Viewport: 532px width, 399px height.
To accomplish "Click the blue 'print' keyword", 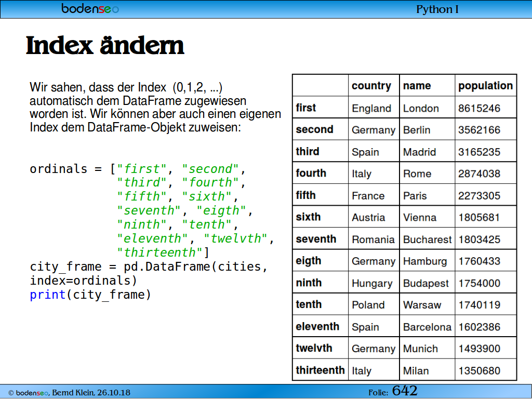I will 47,295.
